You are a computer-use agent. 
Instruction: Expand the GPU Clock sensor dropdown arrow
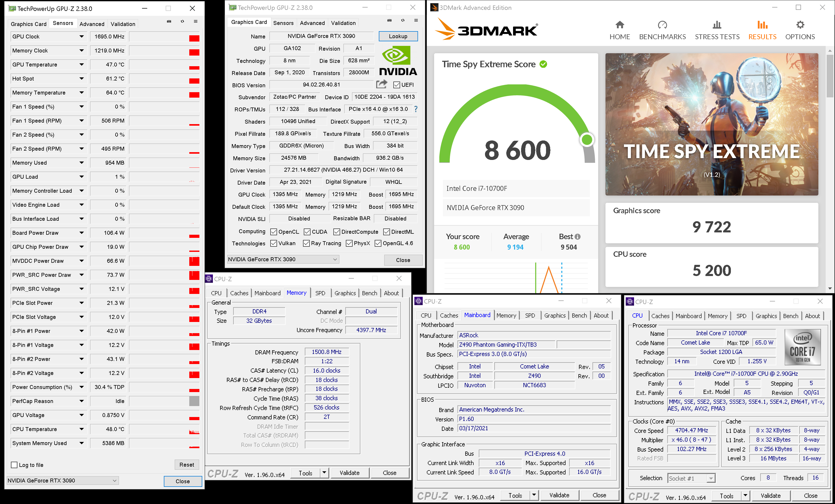pyautogui.click(x=81, y=36)
